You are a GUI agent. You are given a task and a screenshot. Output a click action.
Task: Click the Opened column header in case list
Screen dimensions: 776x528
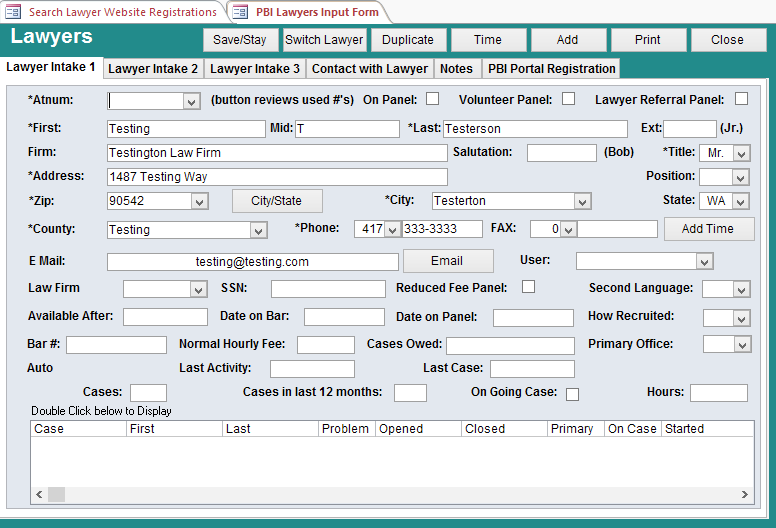[x=419, y=429]
